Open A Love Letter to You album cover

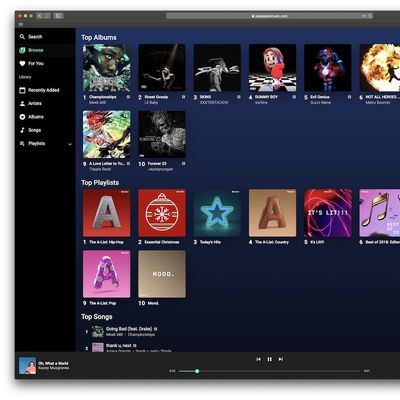click(107, 134)
